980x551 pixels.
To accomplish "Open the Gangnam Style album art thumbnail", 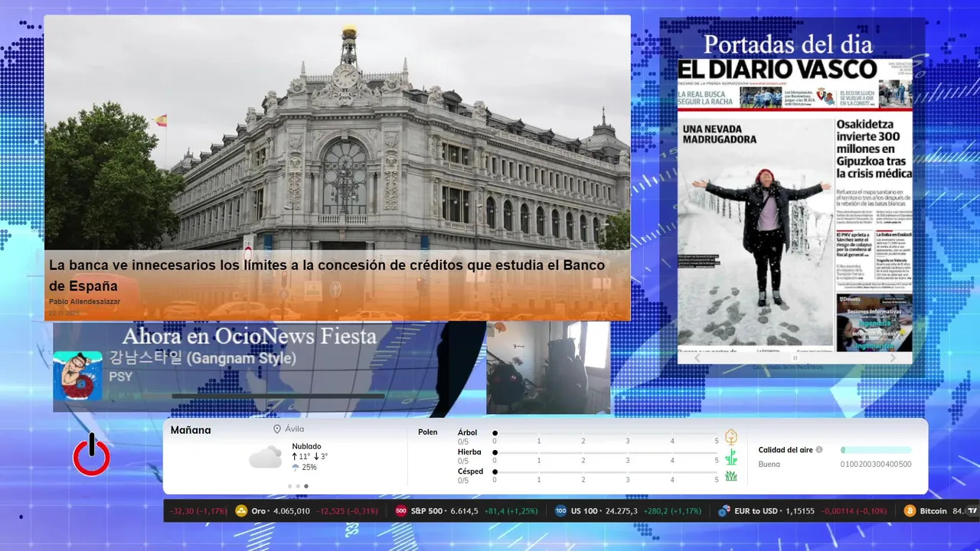I will click(x=77, y=376).
